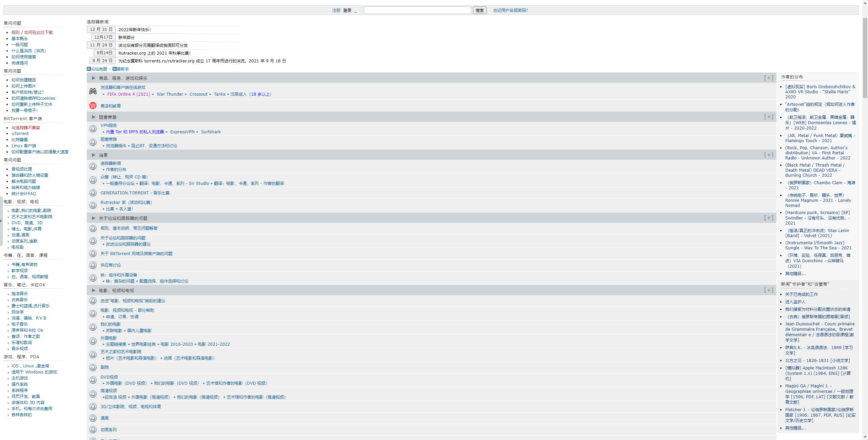Viewport: 868px width, 440px height.
Task: Click forum icon beside 供应商讨论
Action: pos(93,265)
